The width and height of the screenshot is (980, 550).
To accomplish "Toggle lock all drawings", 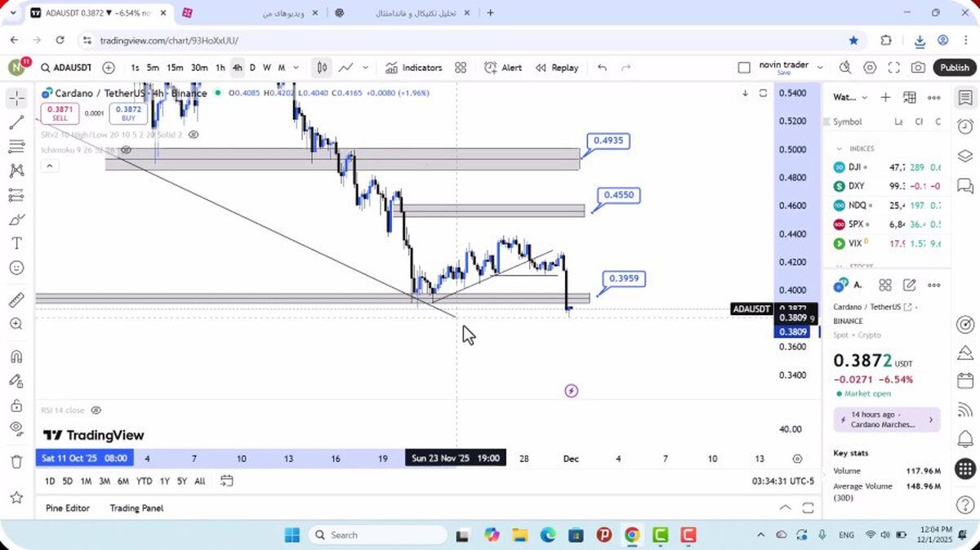I will (x=16, y=406).
